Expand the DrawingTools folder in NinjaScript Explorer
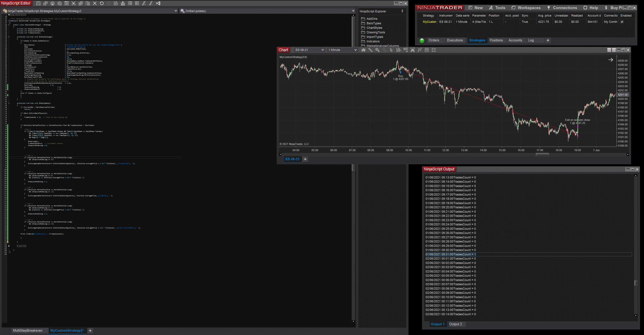 (x=373, y=32)
